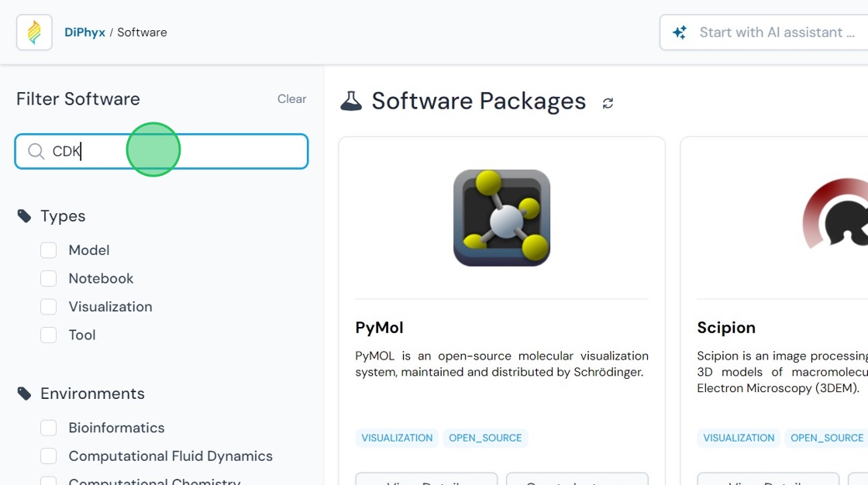Click the Filter Software heading

(78, 99)
